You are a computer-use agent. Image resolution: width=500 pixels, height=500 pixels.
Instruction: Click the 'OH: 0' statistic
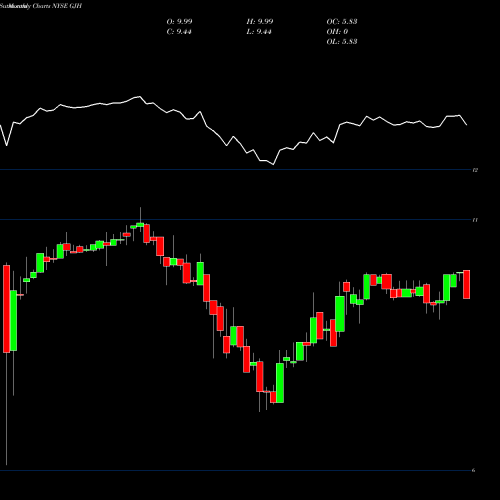337,32
